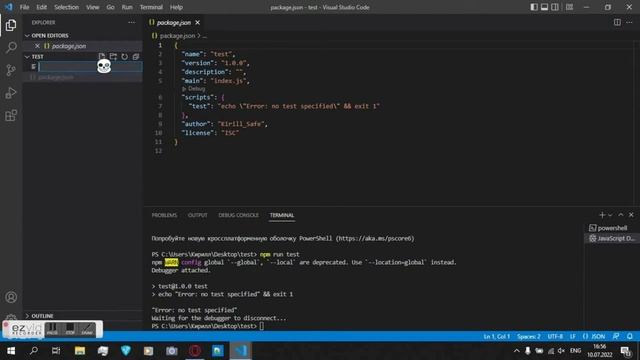Viewport: 640px width, 360px height.
Task: Click the new file name input field
Action: (90, 67)
